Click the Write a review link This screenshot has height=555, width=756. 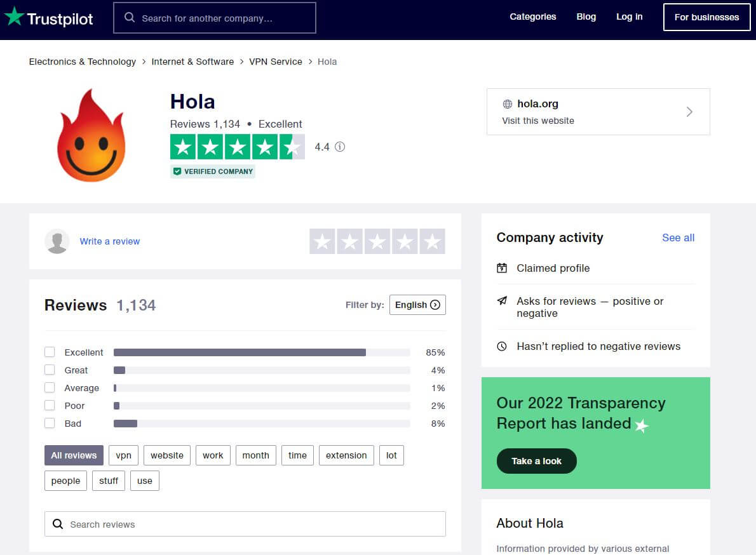click(110, 241)
